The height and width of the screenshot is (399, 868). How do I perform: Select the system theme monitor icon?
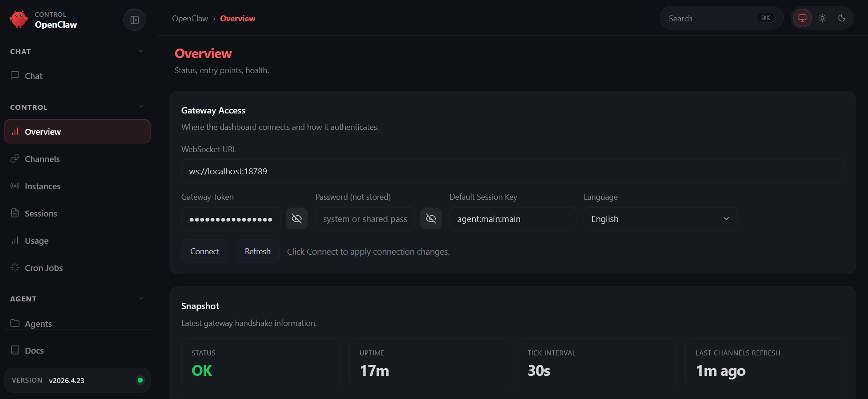pos(802,18)
